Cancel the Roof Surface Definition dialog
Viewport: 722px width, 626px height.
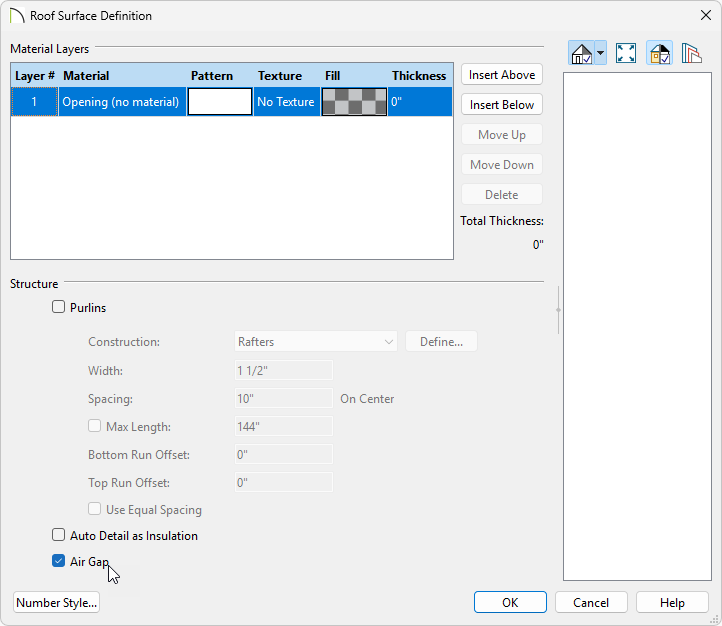591,603
